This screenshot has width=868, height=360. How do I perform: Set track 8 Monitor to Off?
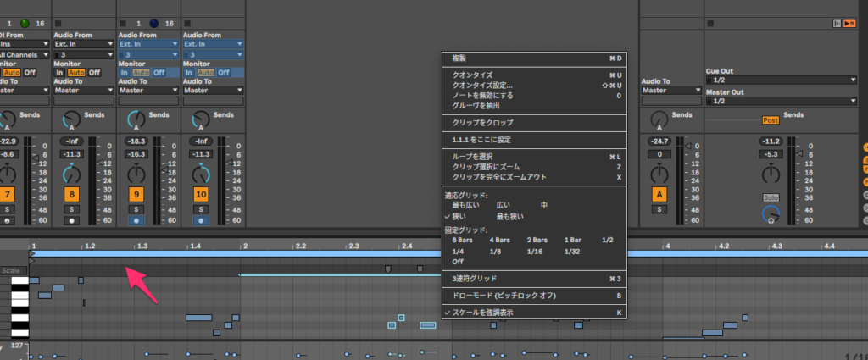click(95, 72)
